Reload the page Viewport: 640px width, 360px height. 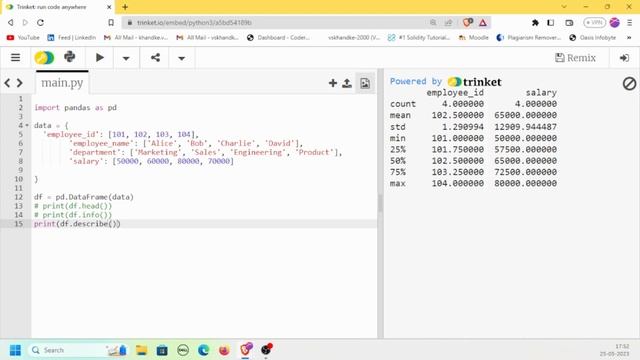[40, 22]
